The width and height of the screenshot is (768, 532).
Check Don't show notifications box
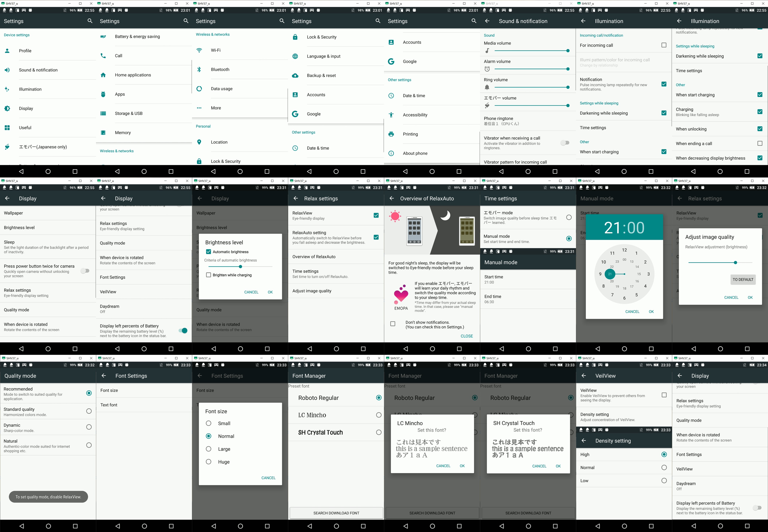[x=393, y=324]
